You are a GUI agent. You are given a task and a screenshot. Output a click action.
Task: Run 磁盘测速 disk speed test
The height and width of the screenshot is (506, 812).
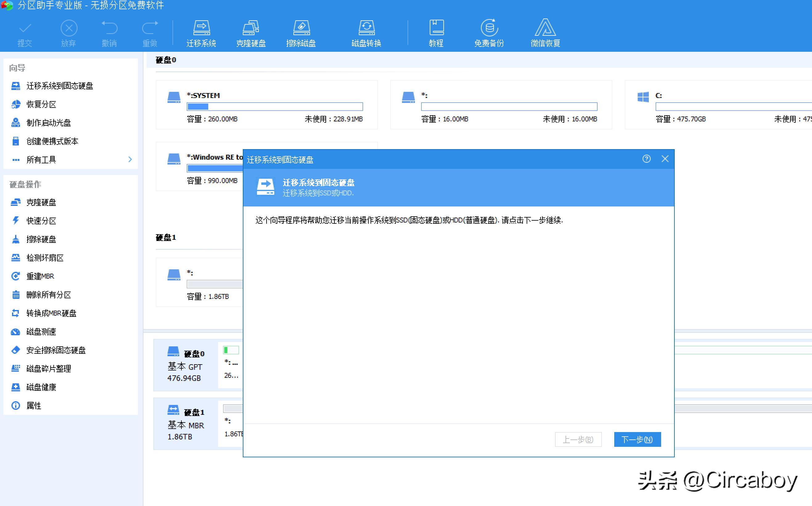click(41, 332)
